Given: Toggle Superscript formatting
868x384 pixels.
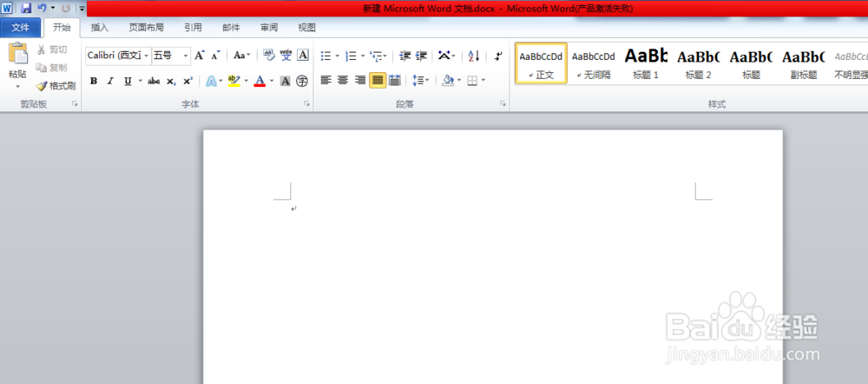Looking at the screenshot, I should [x=187, y=81].
